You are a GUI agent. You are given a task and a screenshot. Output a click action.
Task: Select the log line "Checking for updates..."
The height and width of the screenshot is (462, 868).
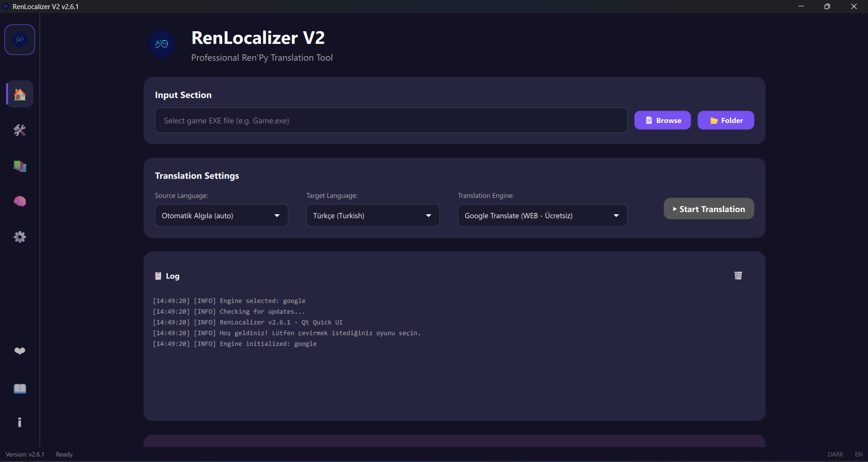[229, 312]
